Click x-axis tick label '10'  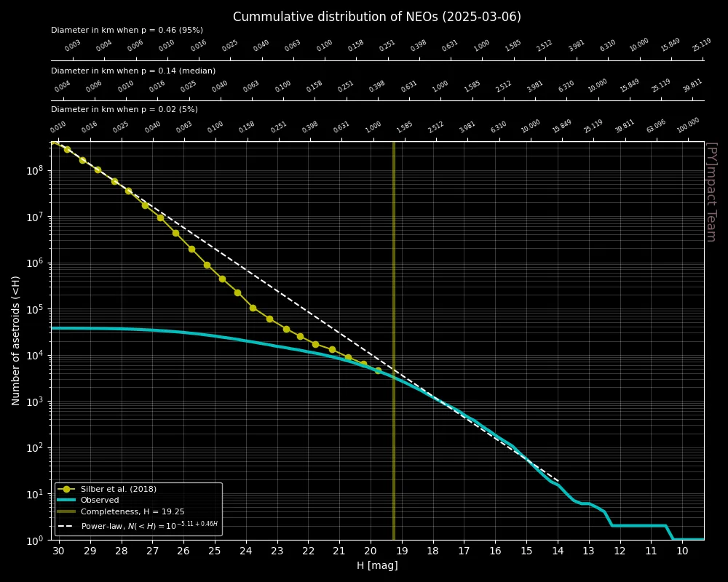[683, 551]
